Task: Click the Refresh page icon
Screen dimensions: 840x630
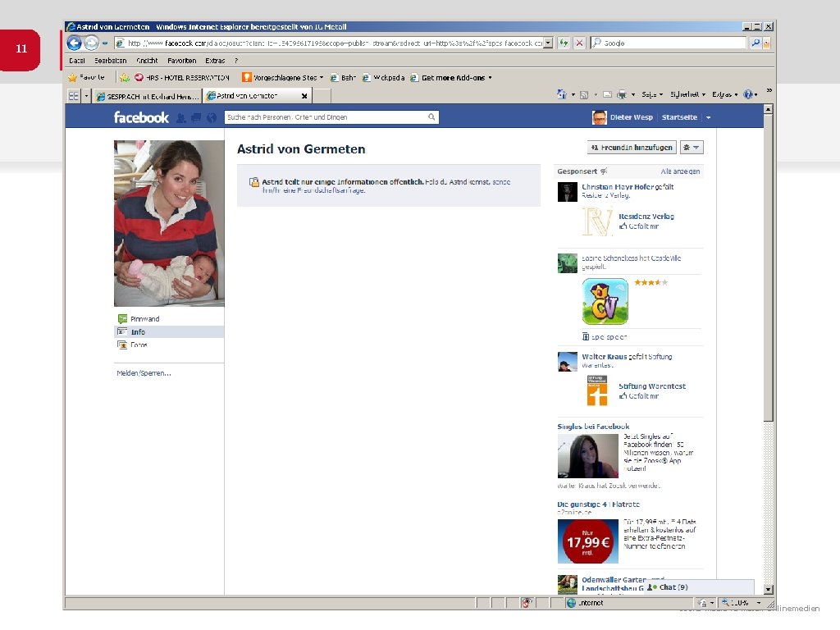Action: [564, 43]
